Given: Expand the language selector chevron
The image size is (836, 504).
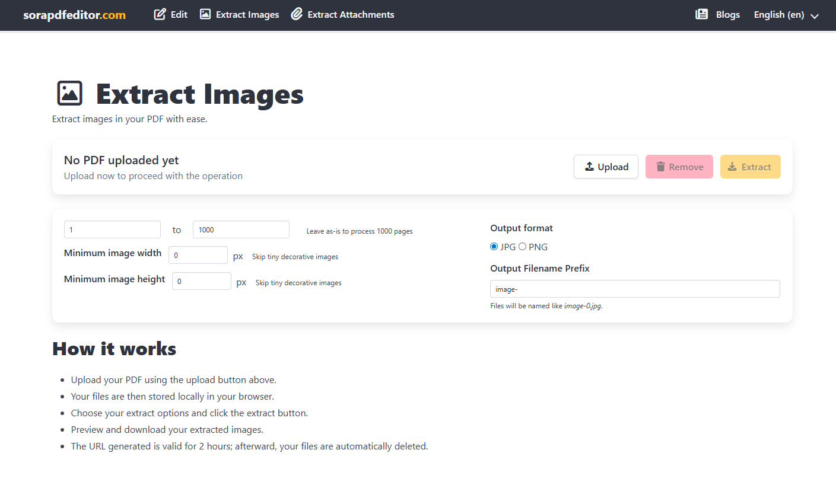Looking at the screenshot, I should pos(814,16).
